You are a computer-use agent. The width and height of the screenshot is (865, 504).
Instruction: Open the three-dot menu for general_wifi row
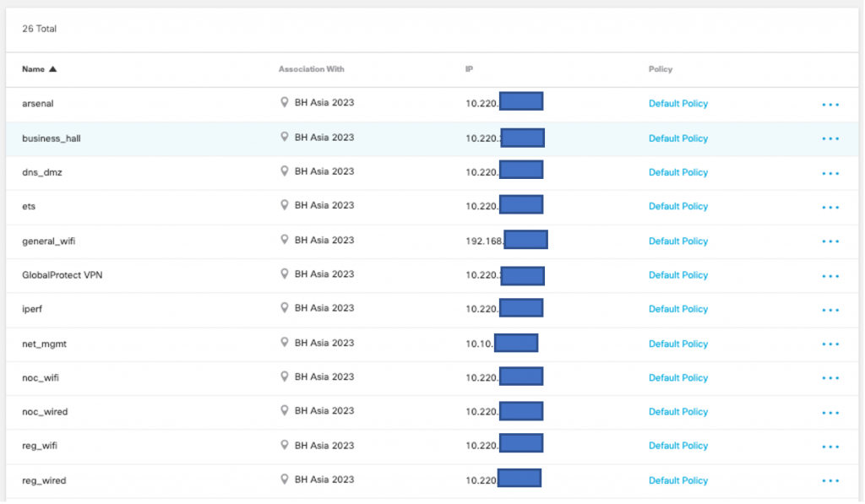coord(830,241)
